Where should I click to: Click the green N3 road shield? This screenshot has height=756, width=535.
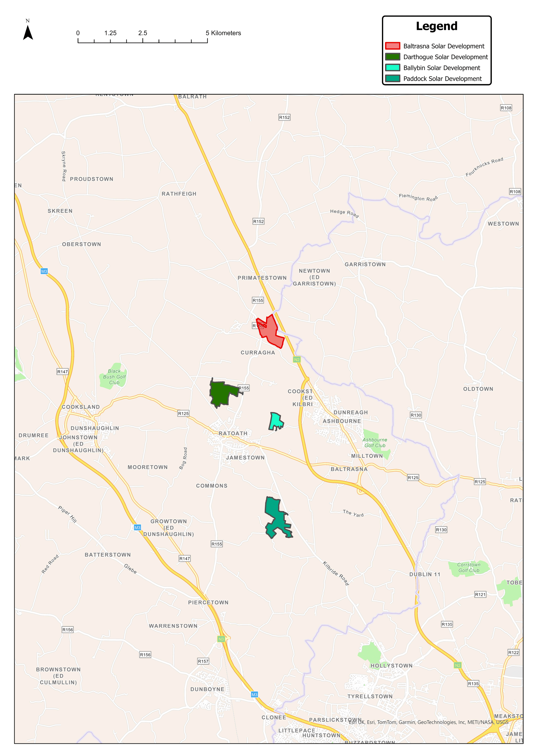[x=221, y=639]
